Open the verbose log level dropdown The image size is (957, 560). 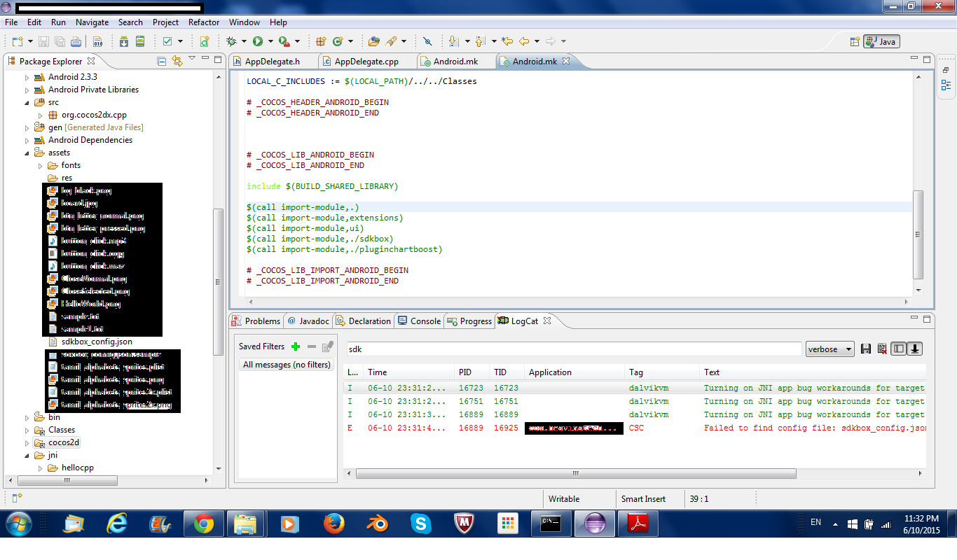pyautogui.click(x=829, y=349)
